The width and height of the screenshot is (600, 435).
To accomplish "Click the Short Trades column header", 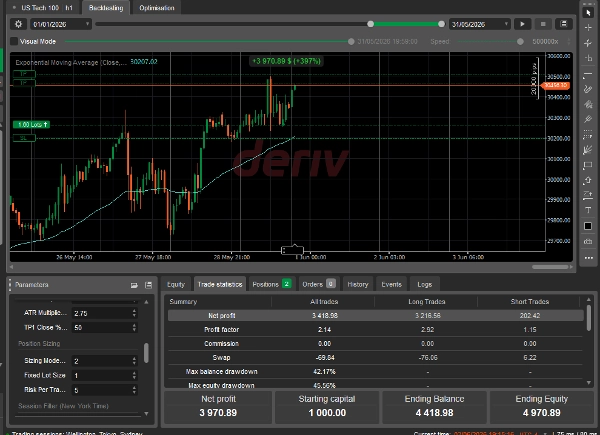I will tap(530, 302).
